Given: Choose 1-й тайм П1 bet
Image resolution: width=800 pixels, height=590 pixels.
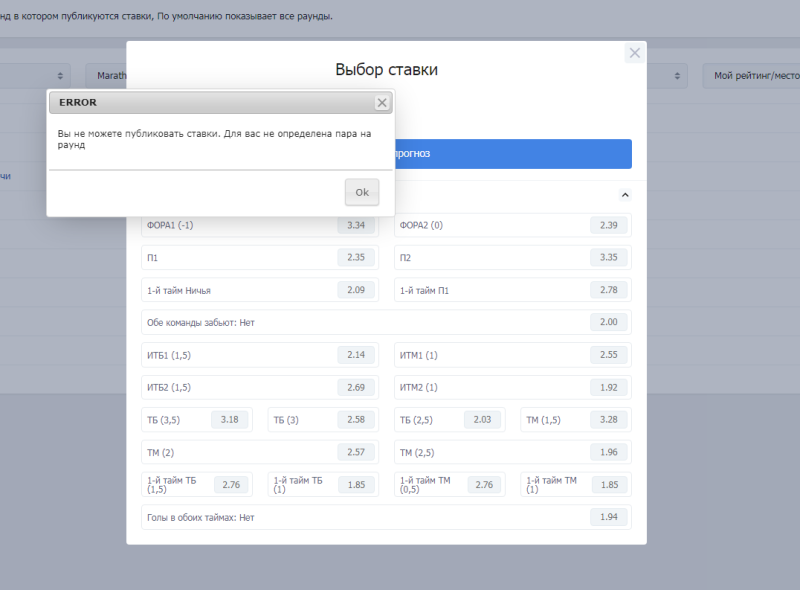Looking at the screenshot, I should [513, 290].
